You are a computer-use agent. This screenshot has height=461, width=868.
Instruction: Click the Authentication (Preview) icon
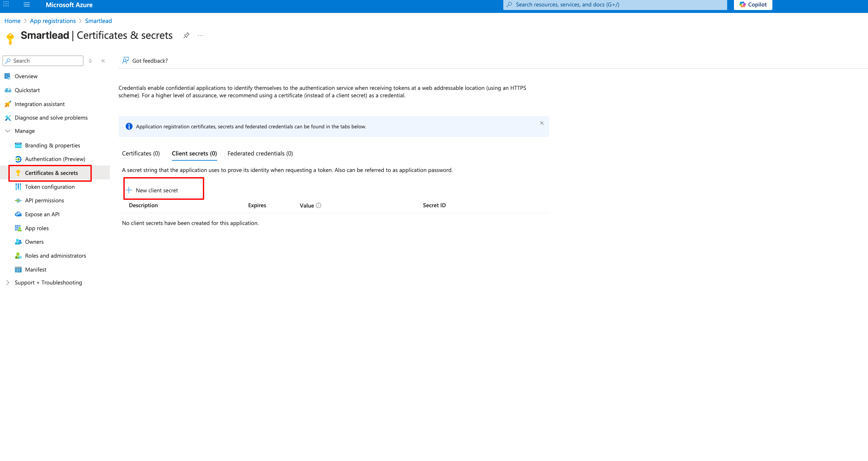(x=18, y=159)
